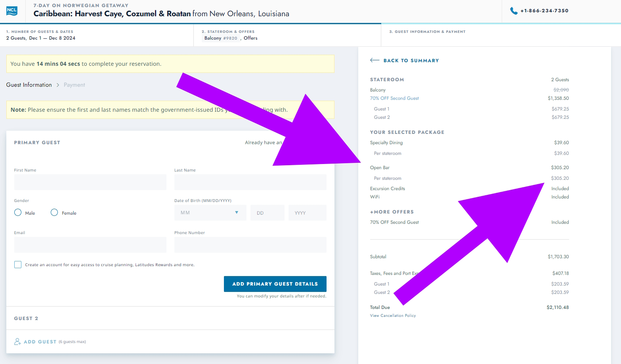Open the birth month MM dropdown

pyautogui.click(x=210, y=213)
